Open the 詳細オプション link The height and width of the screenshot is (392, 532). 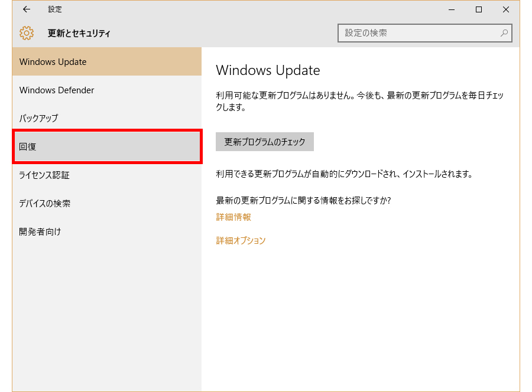241,240
